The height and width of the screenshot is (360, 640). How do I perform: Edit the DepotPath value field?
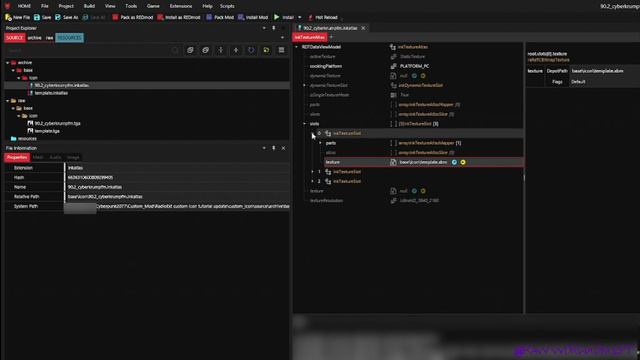point(604,71)
